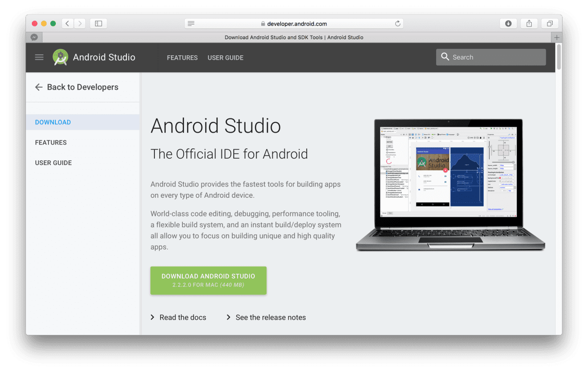Open the reader view lines icon
Screen dimensions: 588x372
pos(191,23)
